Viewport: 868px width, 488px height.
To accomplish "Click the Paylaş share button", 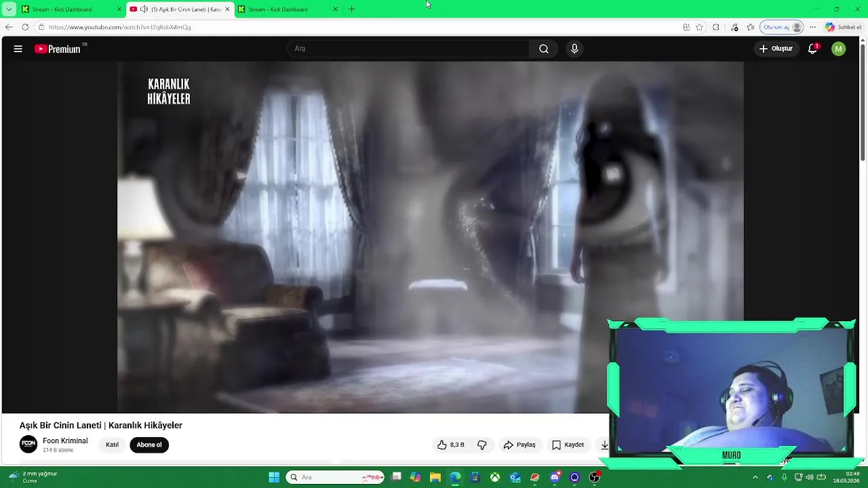I will pos(519,445).
